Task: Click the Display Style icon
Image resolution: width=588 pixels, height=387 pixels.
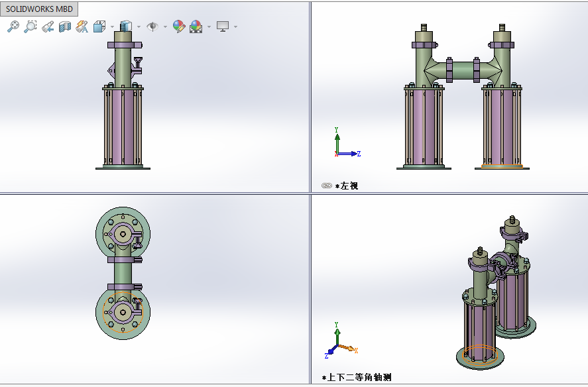Action: click(126, 27)
